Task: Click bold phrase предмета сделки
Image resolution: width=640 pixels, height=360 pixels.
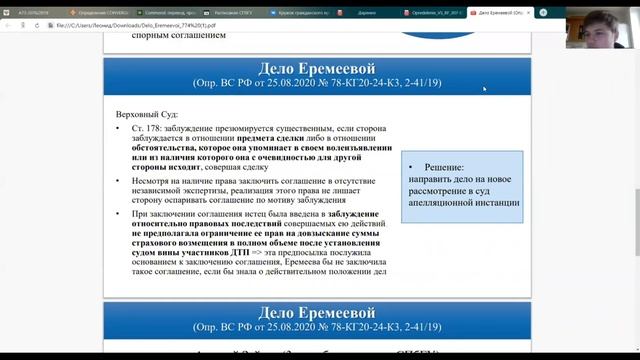Action: click(270, 138)
